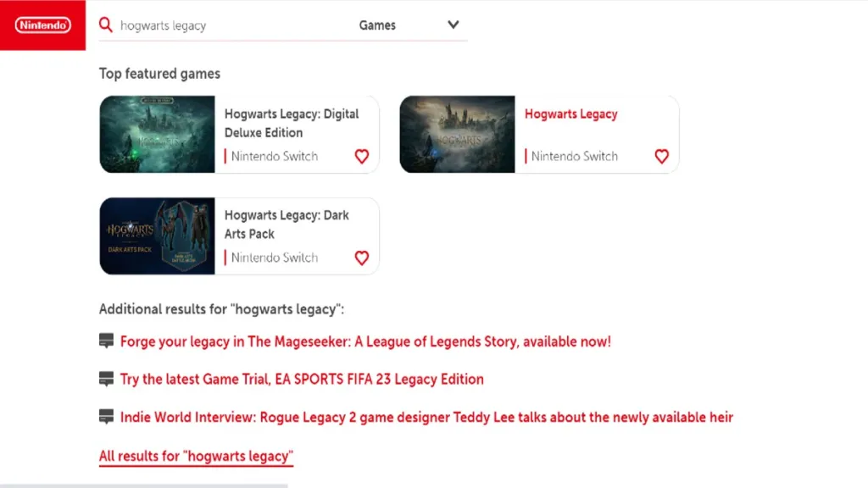Open the Mageseeker League of Legends news link
Viewport: 868px width, 488px height.
[365, 341]
